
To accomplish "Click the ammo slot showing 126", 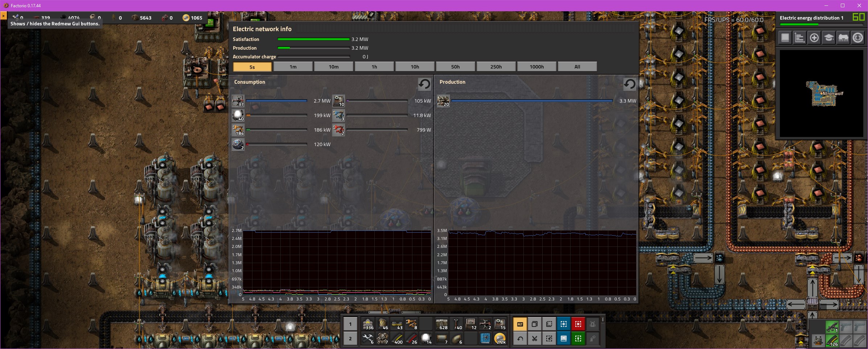I will tap(832, 341).
